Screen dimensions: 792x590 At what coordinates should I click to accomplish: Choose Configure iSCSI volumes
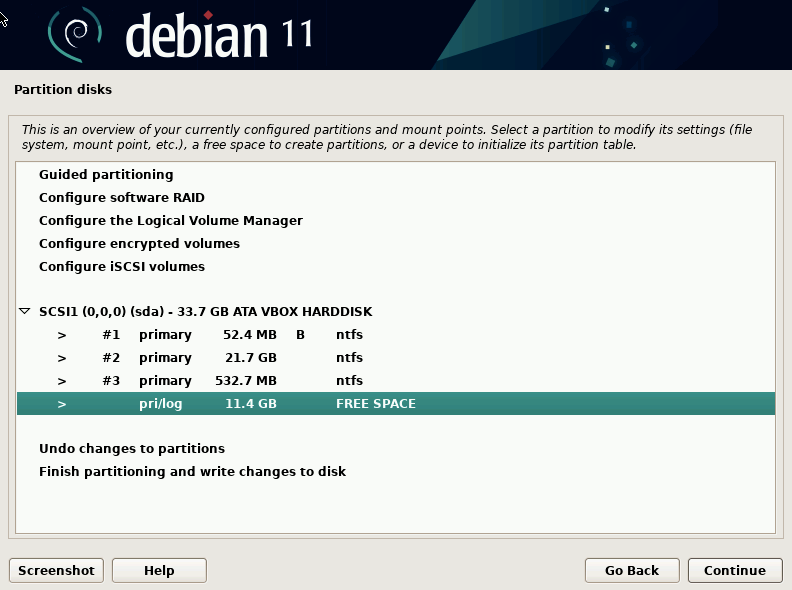122,267
